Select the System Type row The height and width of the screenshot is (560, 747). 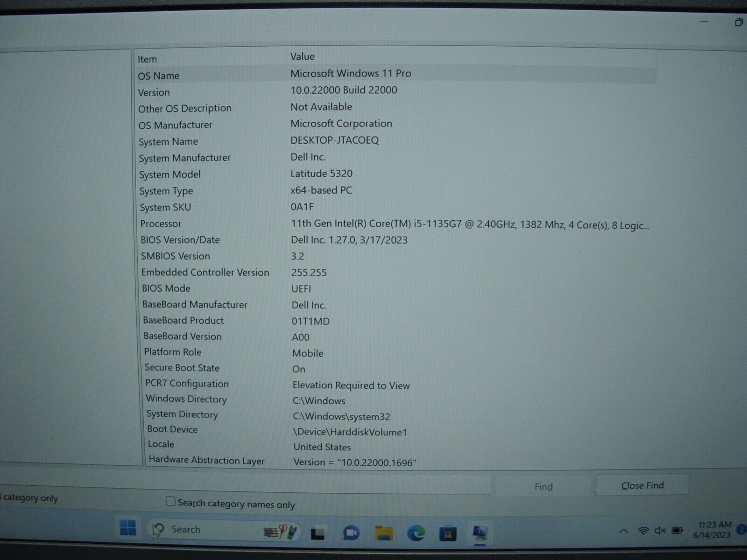(x=396, y=190)
